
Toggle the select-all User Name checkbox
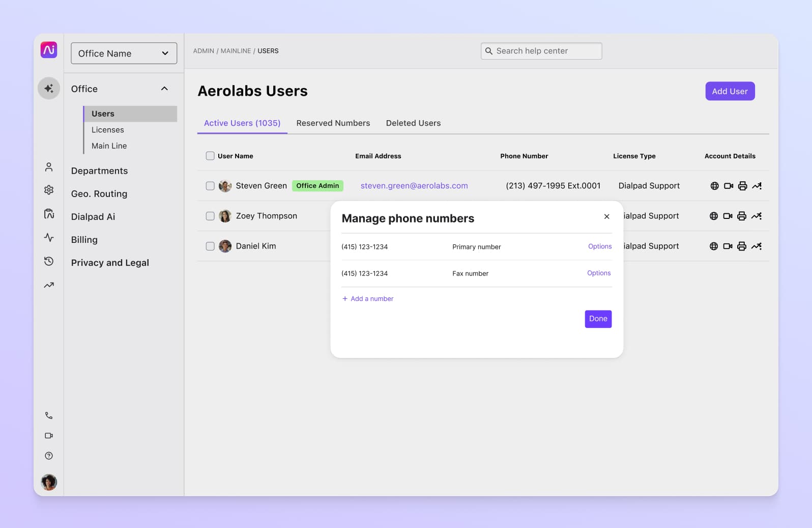pyautogui.click(x=210, y=156)
